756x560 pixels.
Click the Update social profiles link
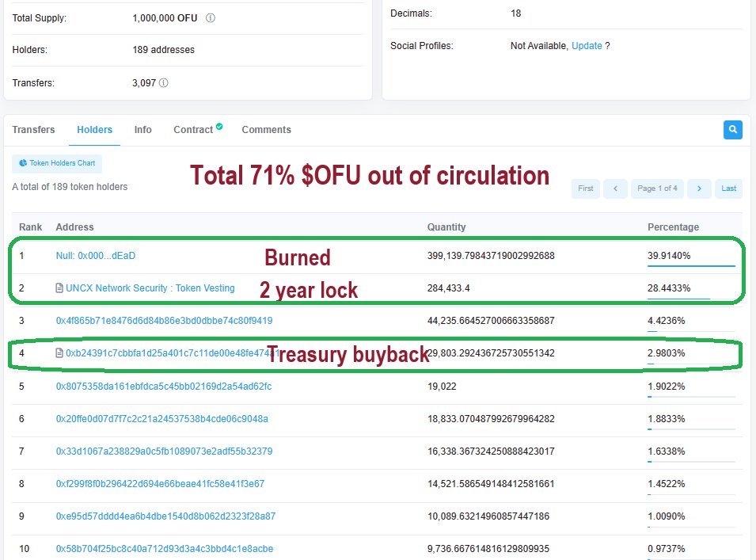[x=587, y=46]
